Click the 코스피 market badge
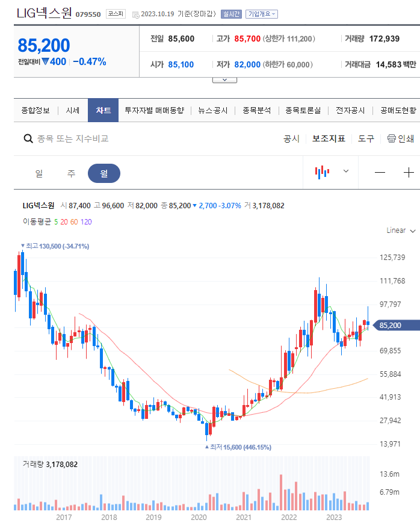The width and height of the screenshot is (420, 526). click(x=116, y=14)
